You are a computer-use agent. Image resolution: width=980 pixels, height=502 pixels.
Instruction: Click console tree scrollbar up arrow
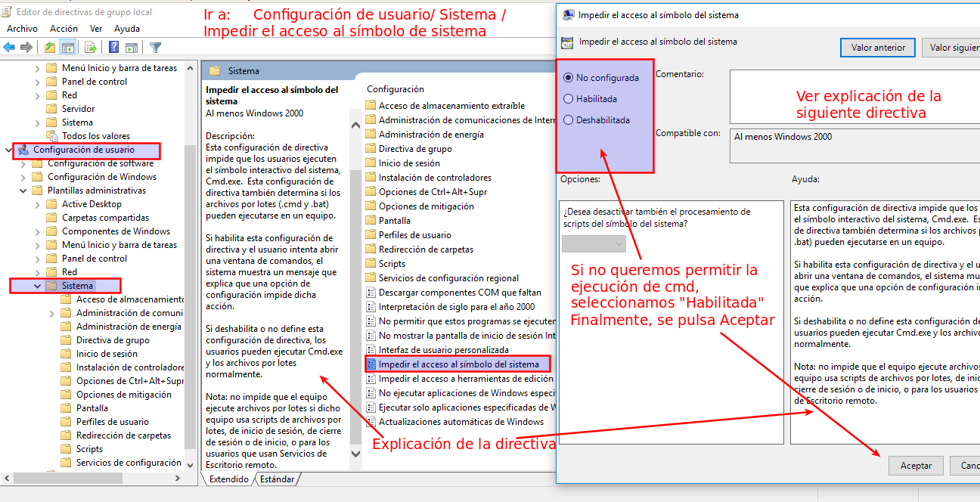(191, 67)
